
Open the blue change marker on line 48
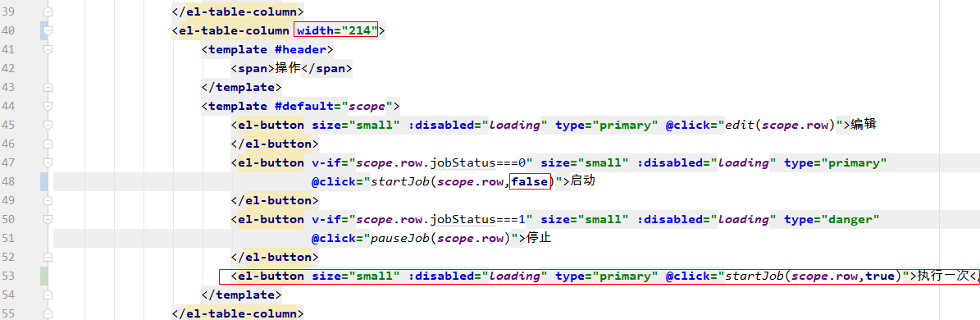click(x=43, y=181)
